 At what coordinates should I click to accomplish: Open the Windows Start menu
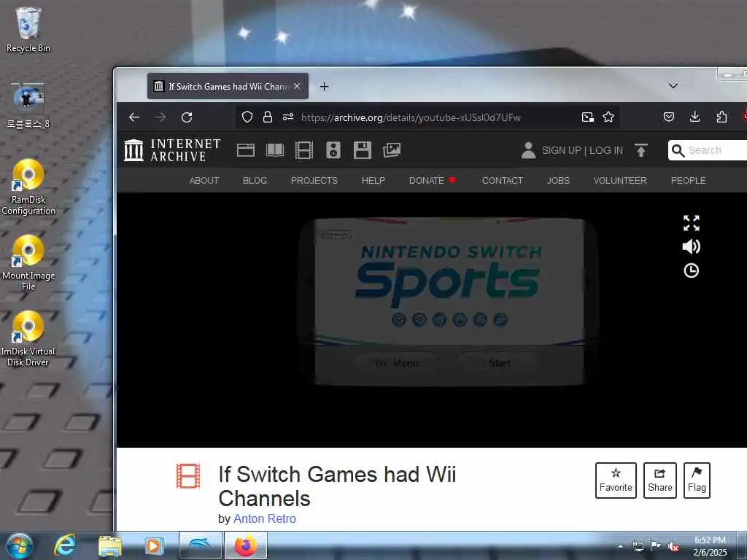(x=20, y=546)
